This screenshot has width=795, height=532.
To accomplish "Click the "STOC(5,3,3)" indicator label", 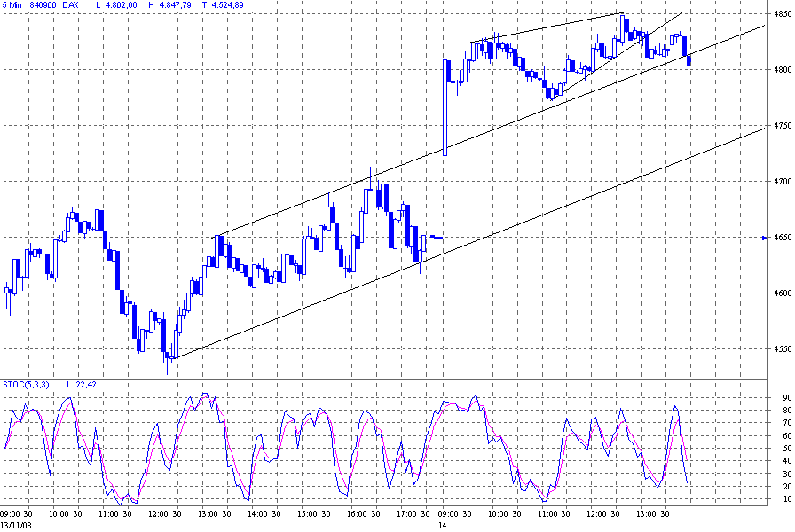I will (x=26, y=385).
